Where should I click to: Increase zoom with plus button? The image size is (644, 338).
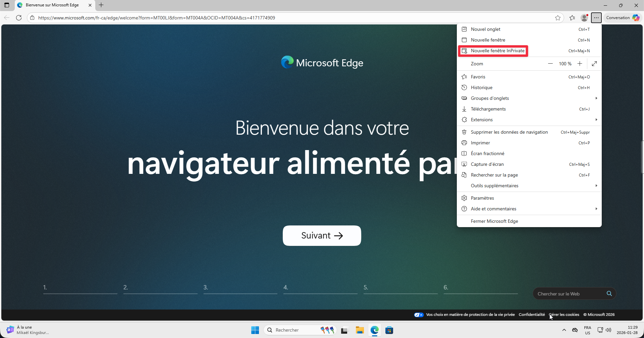(580, 64)
